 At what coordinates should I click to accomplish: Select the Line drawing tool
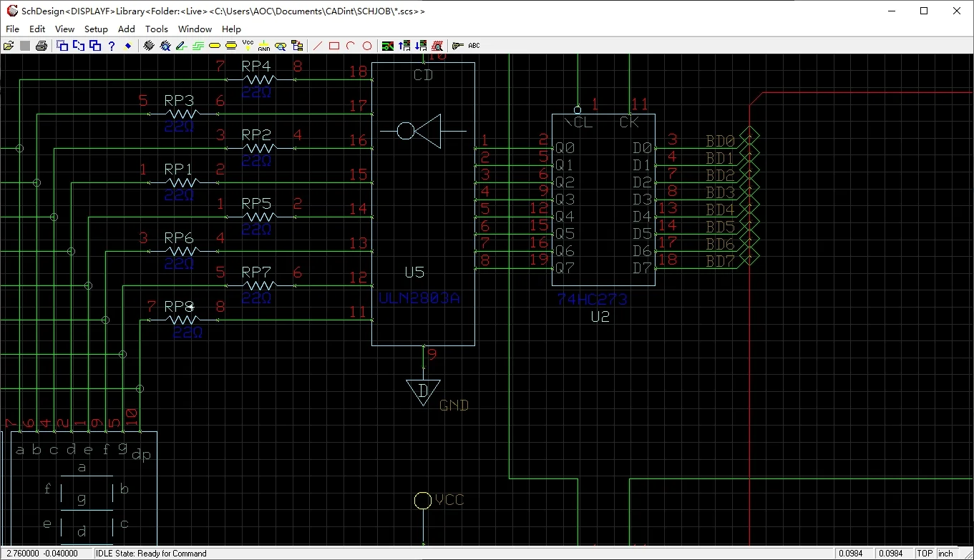click(317, 45)
